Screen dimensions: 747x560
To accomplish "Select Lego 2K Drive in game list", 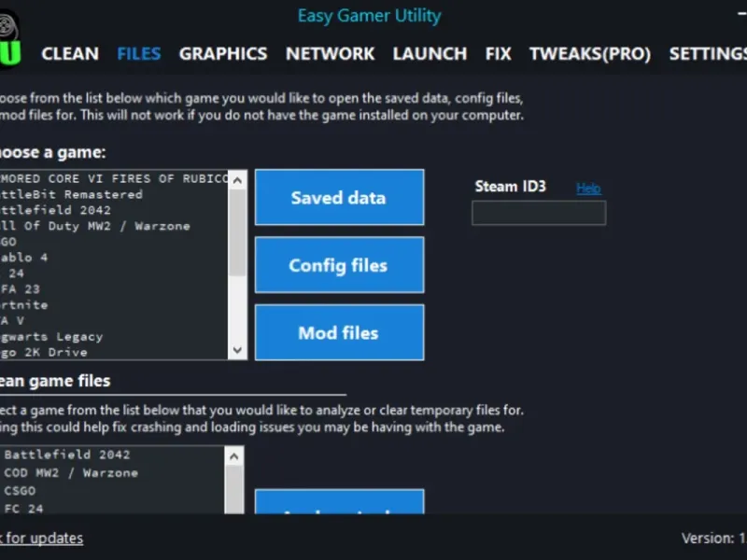I will 114,353.
